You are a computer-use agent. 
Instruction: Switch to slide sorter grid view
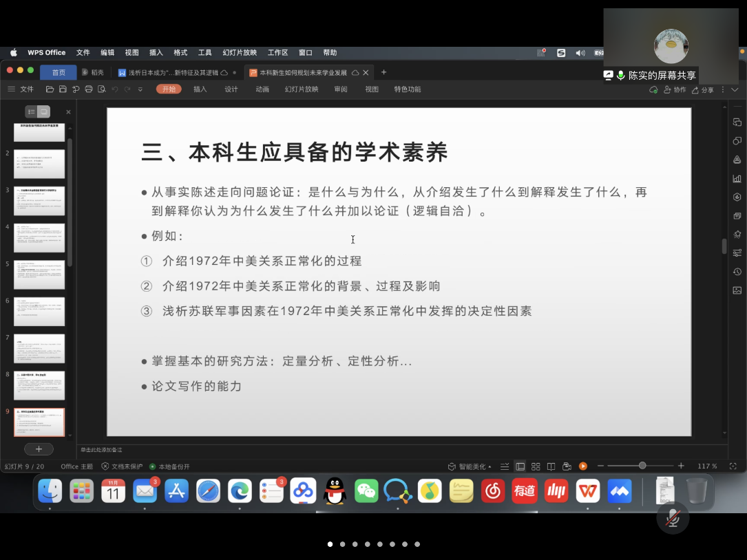(x=536, y=466)
